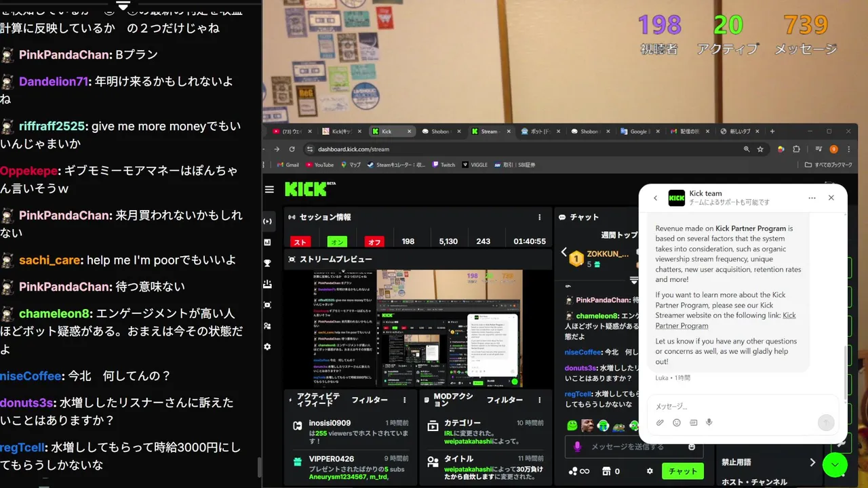This screenshot has height=488, width=868.
Task: Open the Gmail bookmark
Action: [288, 165]
